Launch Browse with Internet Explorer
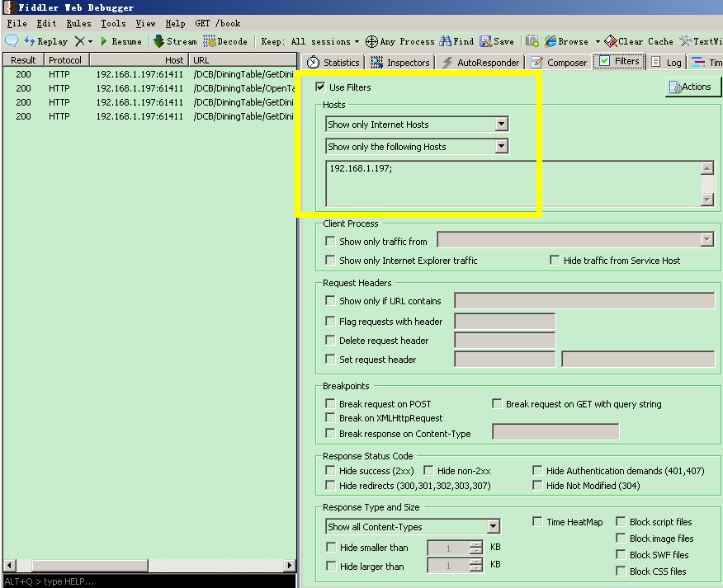The height and width of the screenshot is (588, 723). pos(567,41)
